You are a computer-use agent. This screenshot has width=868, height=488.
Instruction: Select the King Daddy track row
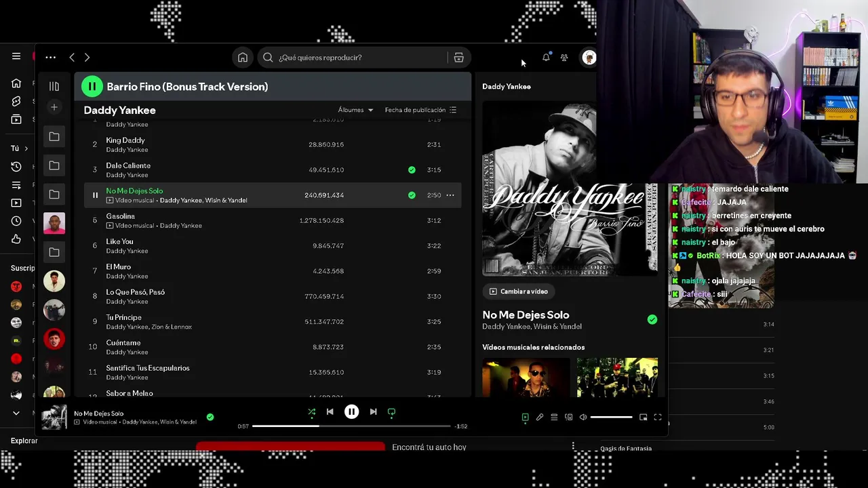coord(273,144)
